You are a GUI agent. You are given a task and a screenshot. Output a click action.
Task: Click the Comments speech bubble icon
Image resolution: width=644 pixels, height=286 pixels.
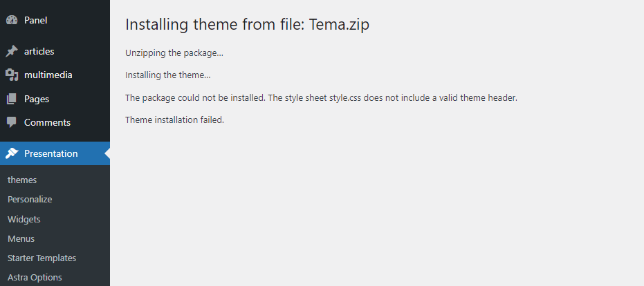[12, 122]
